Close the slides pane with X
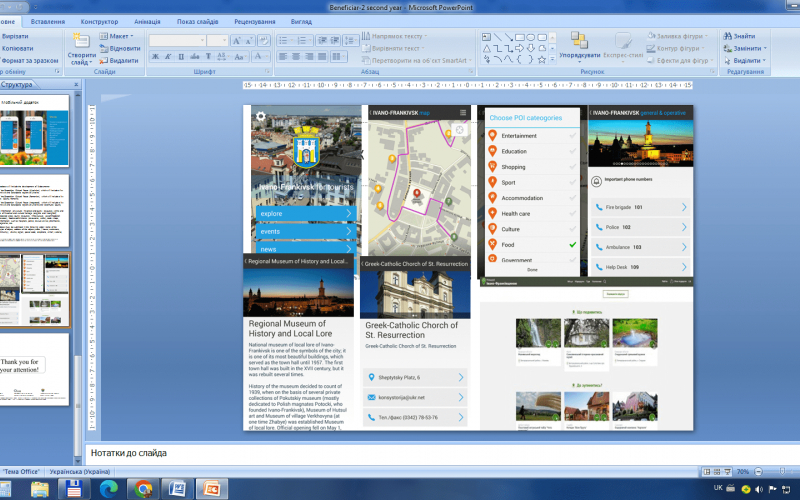Viewport: 800px width, 500px height. (76, 85)
